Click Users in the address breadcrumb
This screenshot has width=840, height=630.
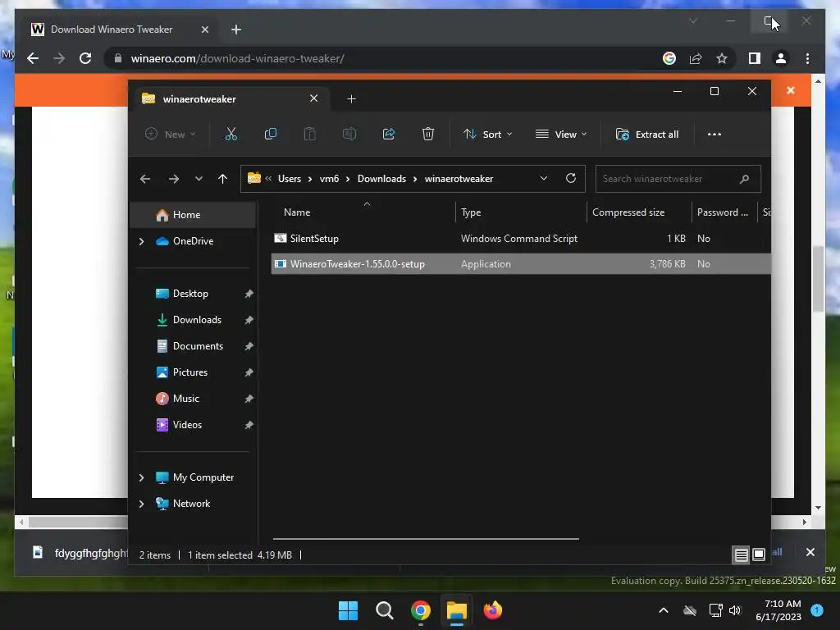tap(290, 178)
